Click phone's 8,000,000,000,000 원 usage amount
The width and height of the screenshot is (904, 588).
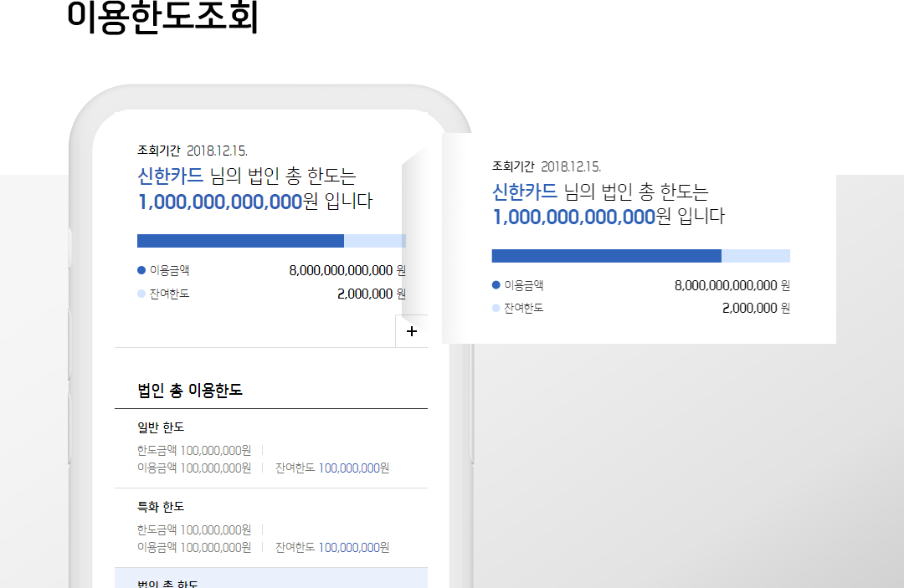347,270
